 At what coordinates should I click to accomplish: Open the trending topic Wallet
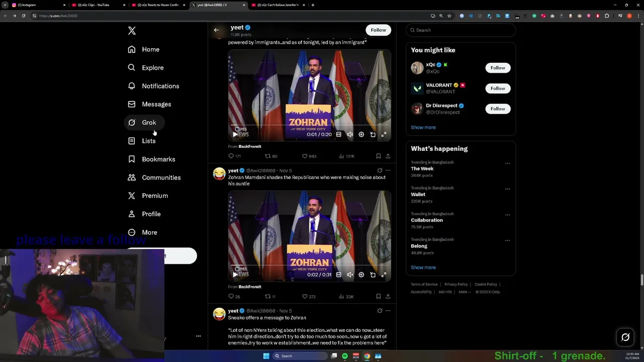(418, 195)
